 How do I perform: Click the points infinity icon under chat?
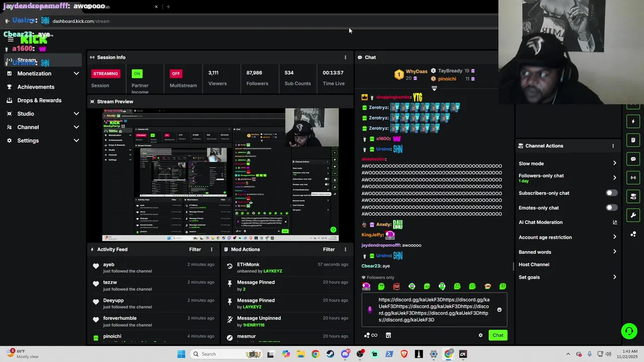point(371,335)
